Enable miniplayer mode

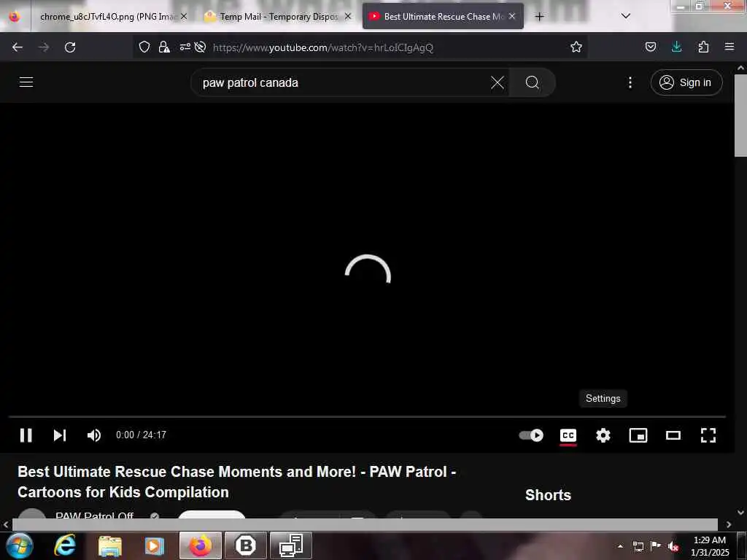pyautogui.click(x=638, y=435)
